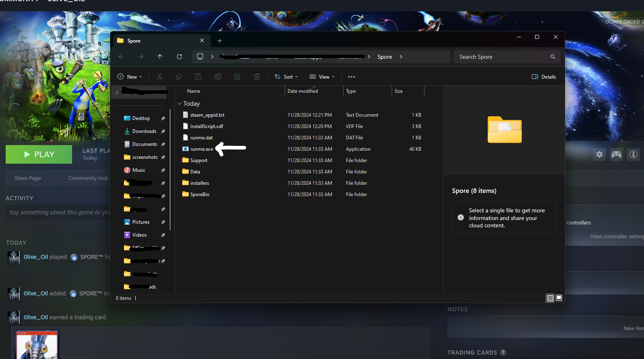The width and height of the screenshot is (644, 359).
Task: Expand the redacted navigation pane tree item
Action: 117,92
